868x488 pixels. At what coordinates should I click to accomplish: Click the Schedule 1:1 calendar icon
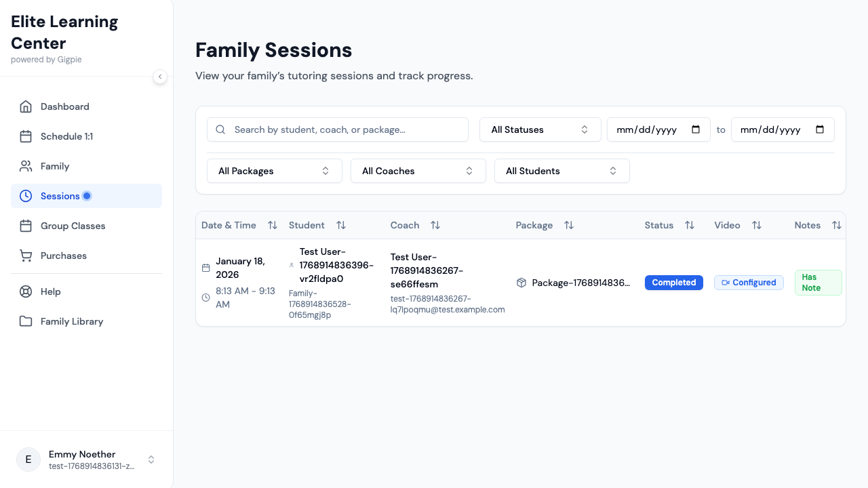pos(26,136)
